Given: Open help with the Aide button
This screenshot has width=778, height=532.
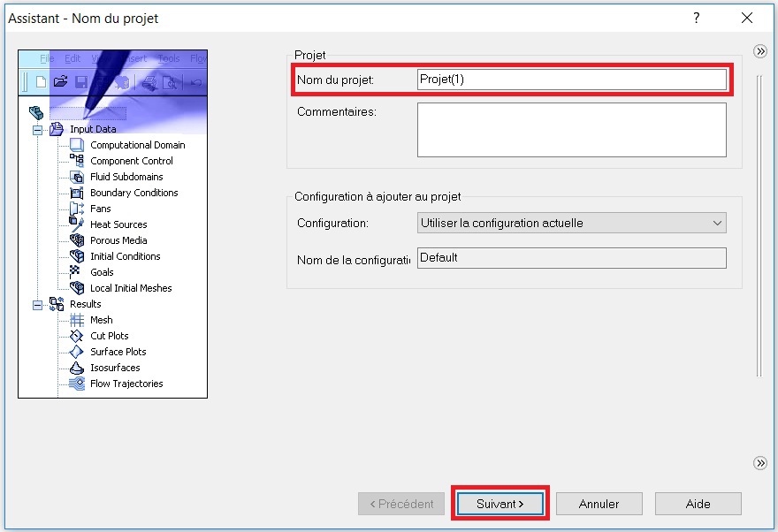Looking at the screenshot, I should click(698, 504).
